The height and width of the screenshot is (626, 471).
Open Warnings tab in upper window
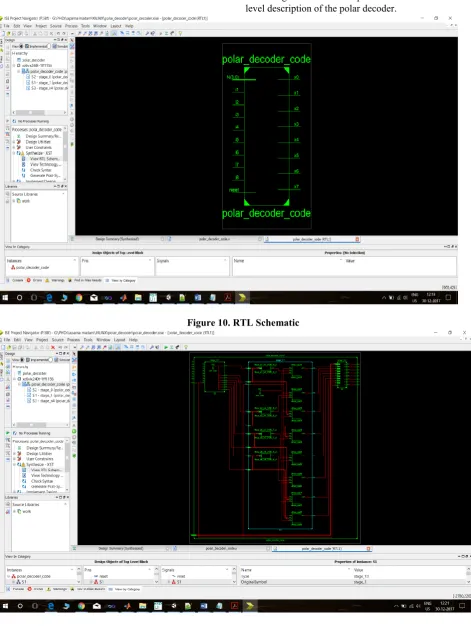55,280
